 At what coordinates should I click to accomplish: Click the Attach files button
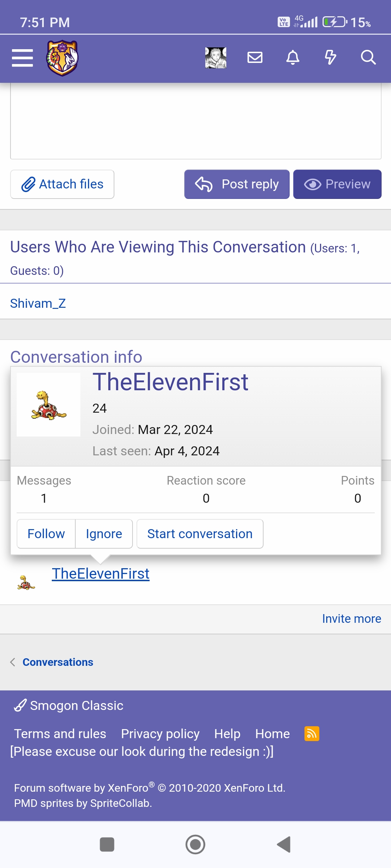[x=62, y=184]
